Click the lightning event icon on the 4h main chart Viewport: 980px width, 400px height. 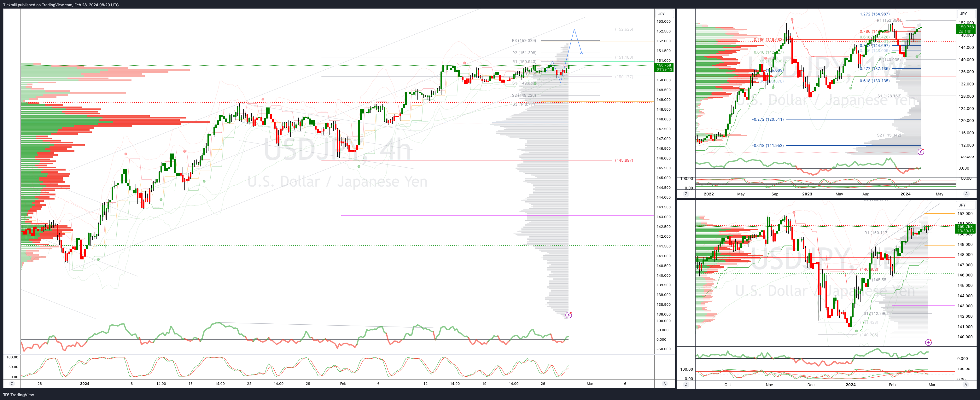pyautogui.click(x=569, y=315)
